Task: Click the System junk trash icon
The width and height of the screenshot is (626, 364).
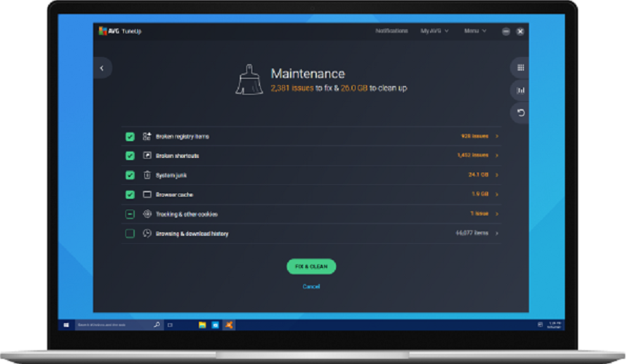Action: 147,175
